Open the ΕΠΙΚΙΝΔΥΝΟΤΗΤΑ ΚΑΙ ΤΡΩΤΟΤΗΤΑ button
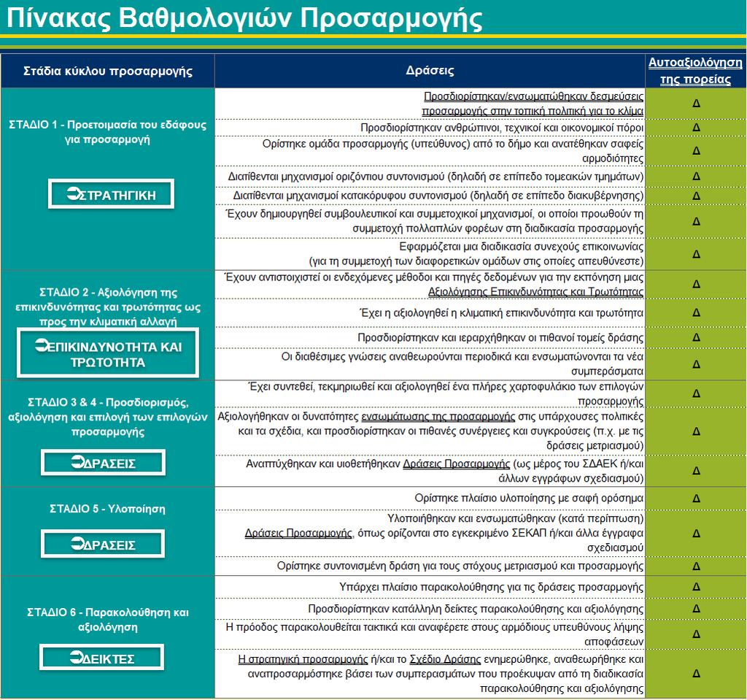This screenshot has height=700, width=747. click(108, 353)
